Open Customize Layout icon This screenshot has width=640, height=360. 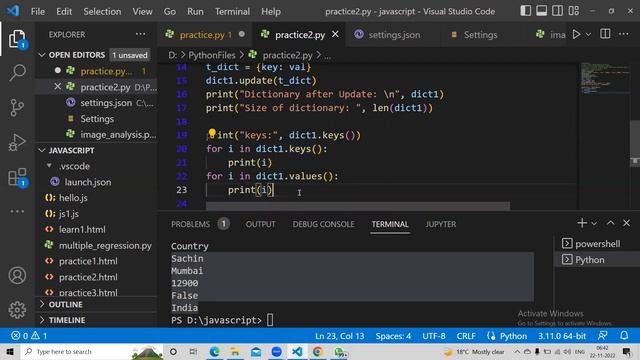[x=574, y=11]
